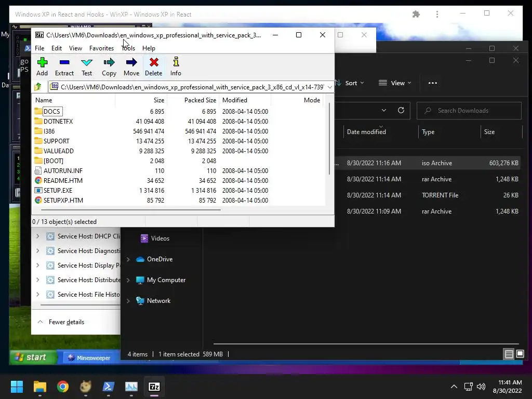Open 7-Zip from the taskbar

[154, 387]
